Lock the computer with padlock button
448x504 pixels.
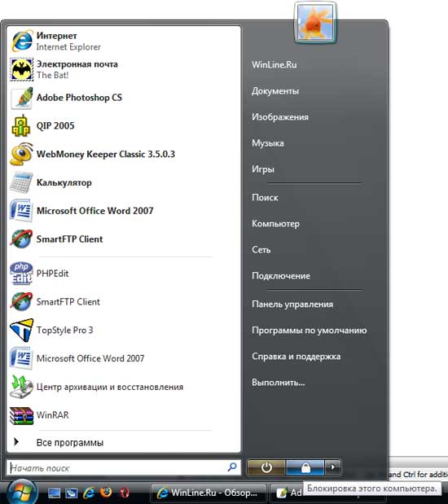[x=305, y=467]
